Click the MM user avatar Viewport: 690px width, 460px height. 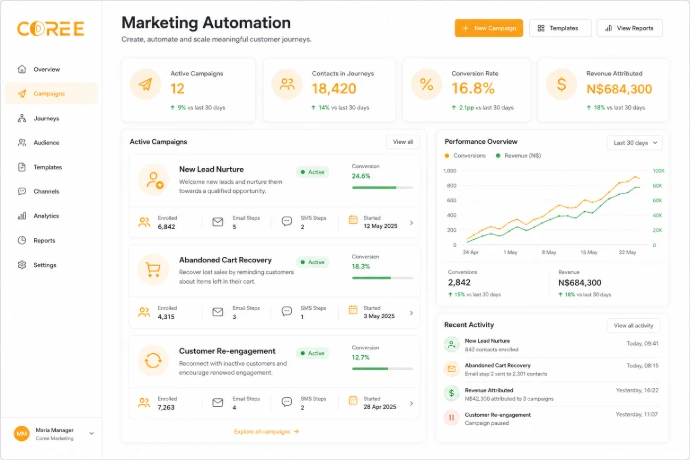[22, 434]
